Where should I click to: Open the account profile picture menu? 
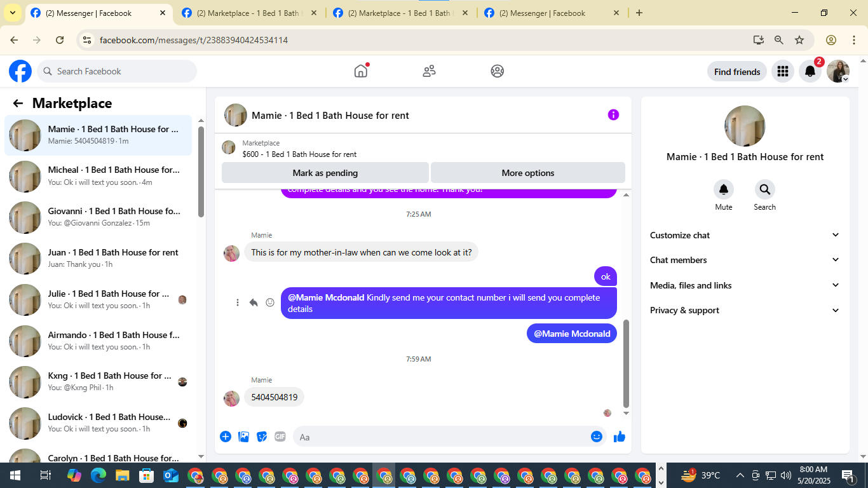tap(838, 71)
